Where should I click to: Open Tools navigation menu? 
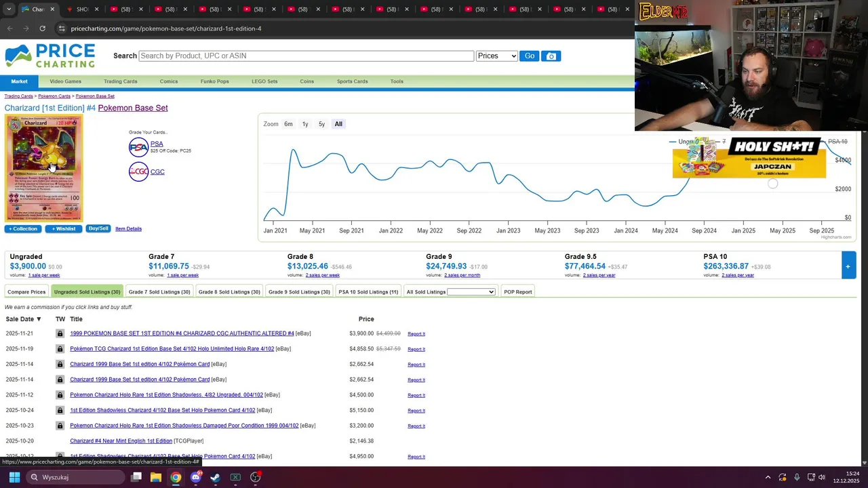pyautogui.click(x=397, y=81)
